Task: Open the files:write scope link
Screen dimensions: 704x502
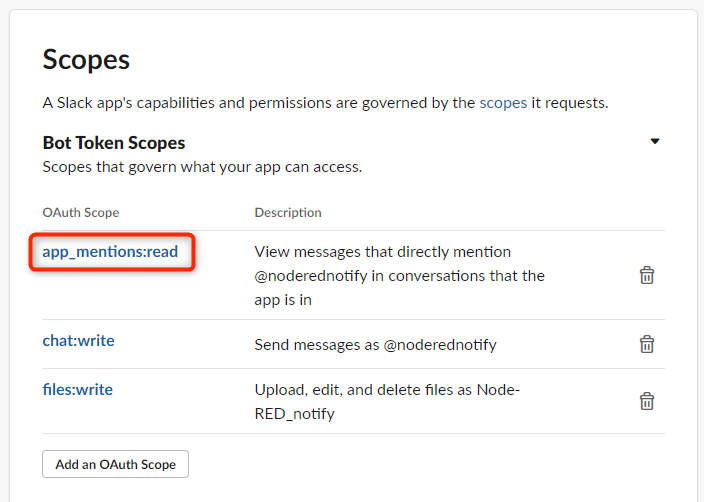Action: tap(78, 389)
